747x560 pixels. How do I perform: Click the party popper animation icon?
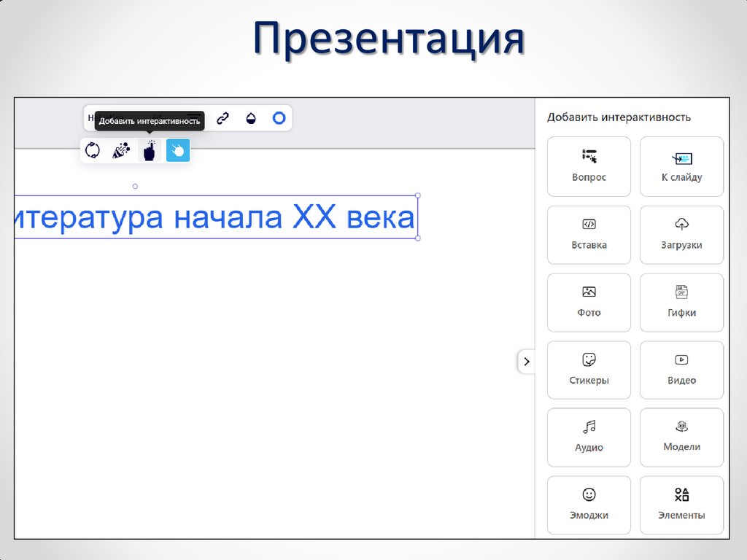[121, 150]
